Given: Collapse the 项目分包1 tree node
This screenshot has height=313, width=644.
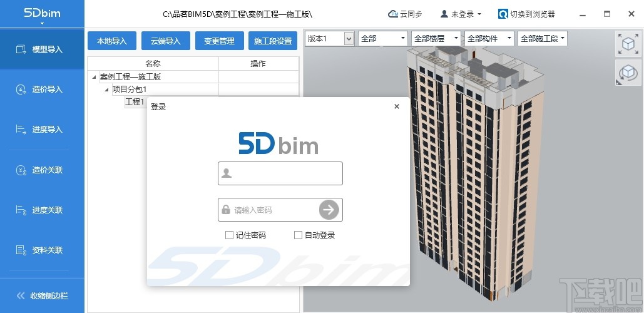Looking at the screenshot, I should point(107,89).
